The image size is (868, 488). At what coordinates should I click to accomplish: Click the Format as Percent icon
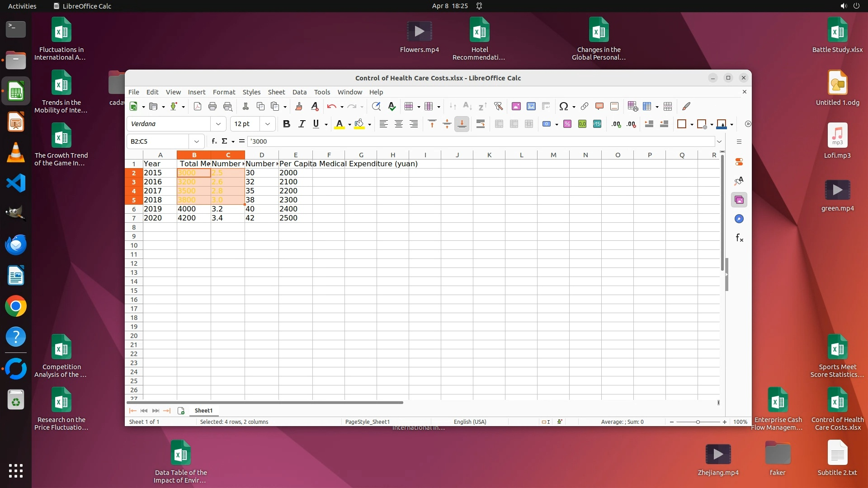(567, 124)
